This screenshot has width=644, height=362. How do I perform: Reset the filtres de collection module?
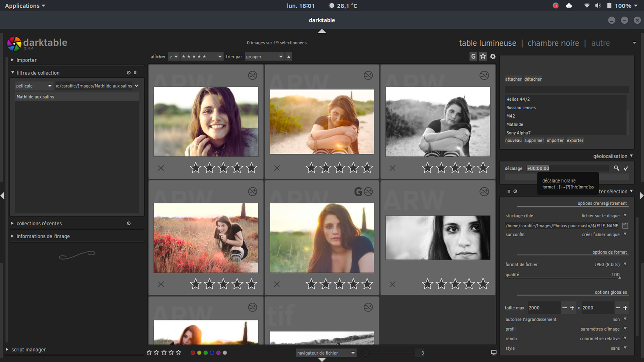[129, 73]
